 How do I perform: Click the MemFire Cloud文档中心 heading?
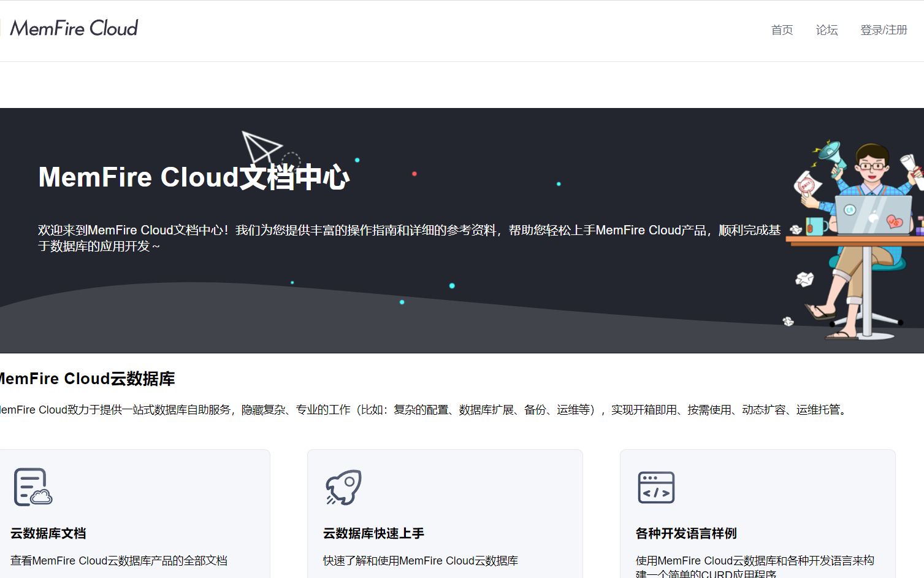coord(194,177)
